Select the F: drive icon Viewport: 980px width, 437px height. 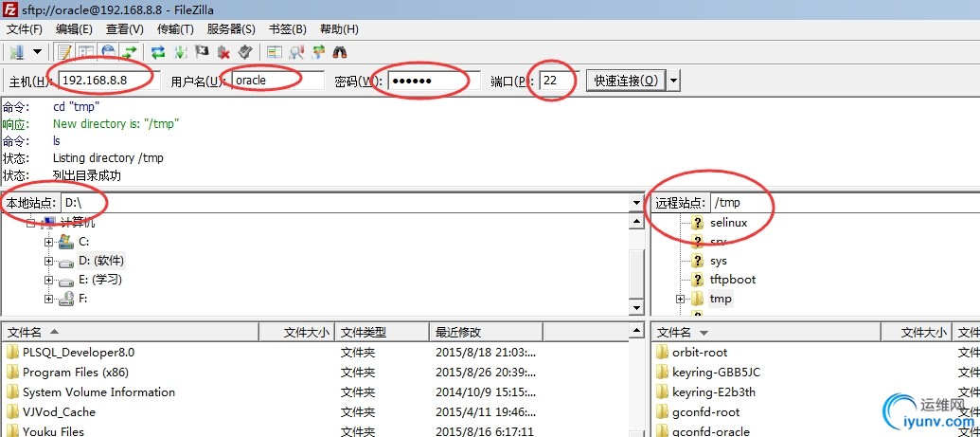pos(66,299)
